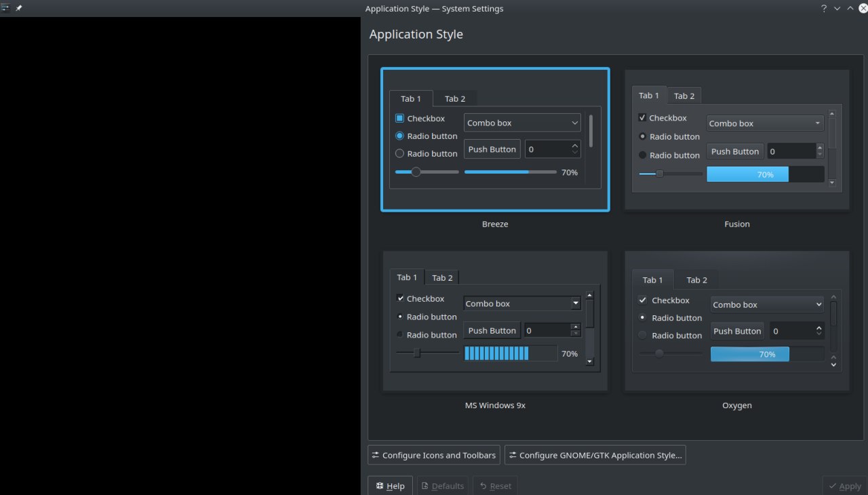Click Push Button in MS Windows 9x preview
The width and height of the screenshot is (868, 495).
[x=492, y=330]
